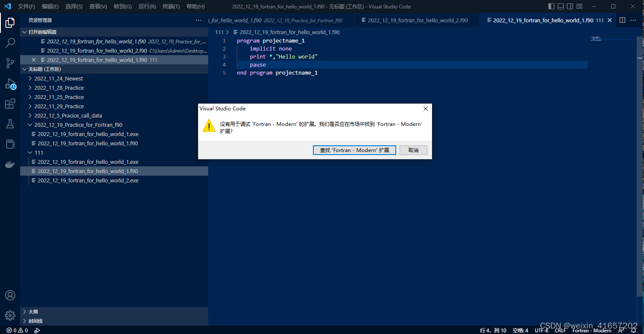Open the Run and Debug view
The image size is (644, 334).
10,83
